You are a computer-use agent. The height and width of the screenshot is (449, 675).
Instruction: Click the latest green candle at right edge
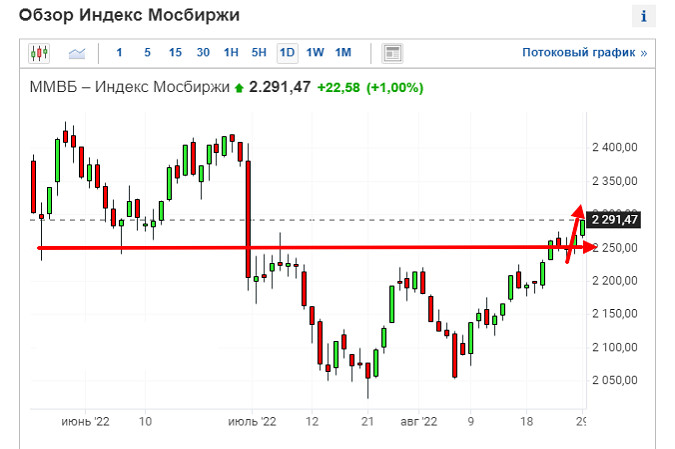pos(583,228)
